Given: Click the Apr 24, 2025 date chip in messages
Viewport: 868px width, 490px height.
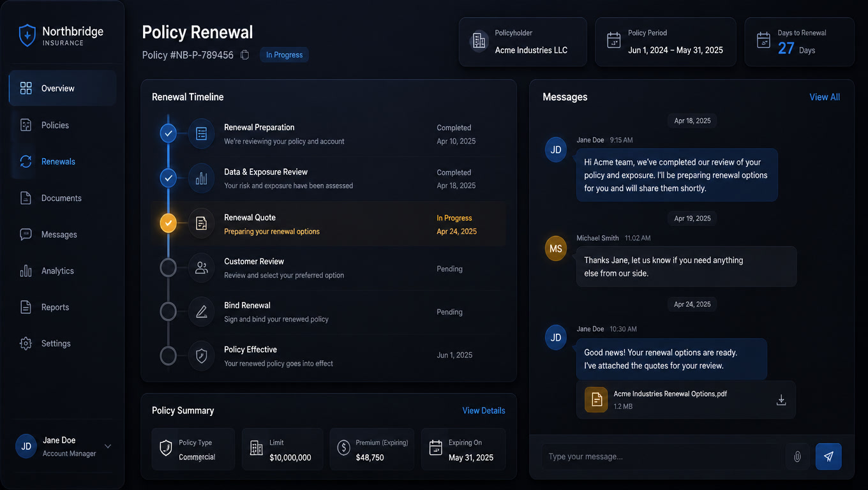Looking at the screenshot, I should (x=692, y=304).
